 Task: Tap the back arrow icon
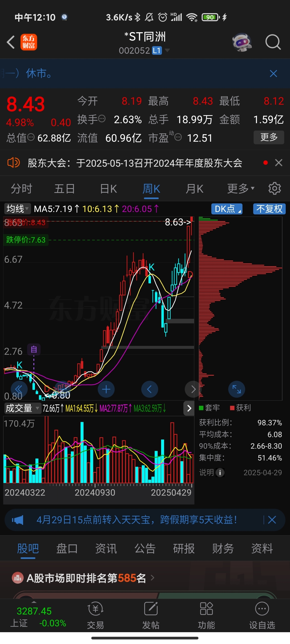point(11,42)
